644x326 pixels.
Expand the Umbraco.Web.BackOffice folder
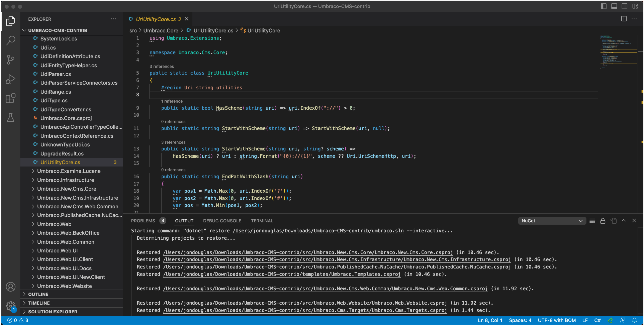click(x=68, y=233)
